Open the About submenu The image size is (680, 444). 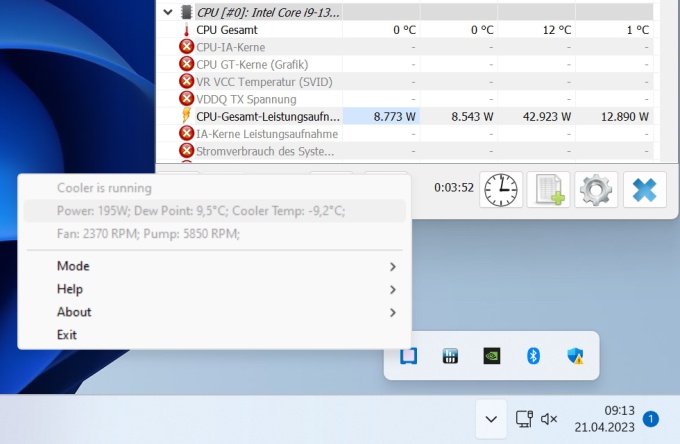tap(214, 312)
